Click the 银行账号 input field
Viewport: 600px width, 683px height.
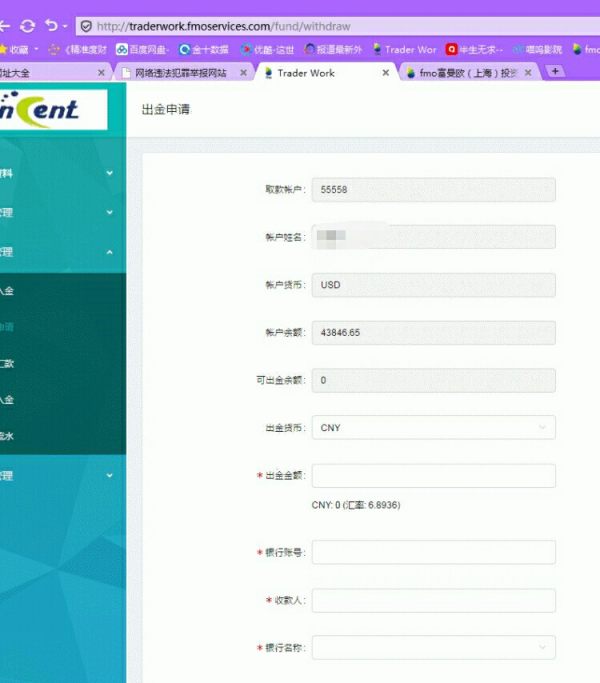point(433,552)
